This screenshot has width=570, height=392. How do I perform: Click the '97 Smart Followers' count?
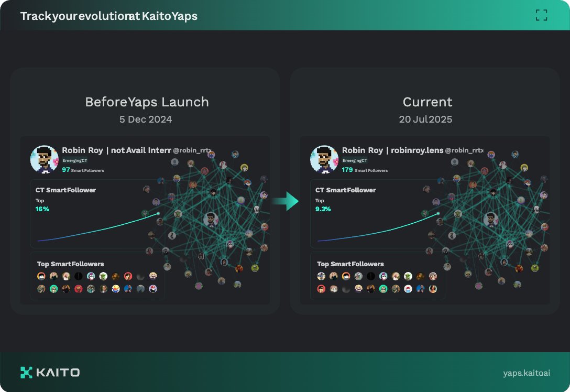(83, 170)
